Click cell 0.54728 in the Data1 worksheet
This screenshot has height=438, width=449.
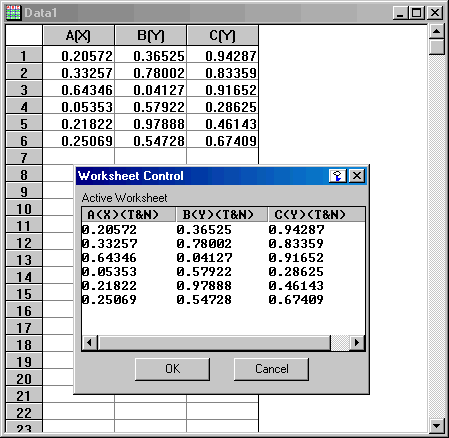pos(151,140)
